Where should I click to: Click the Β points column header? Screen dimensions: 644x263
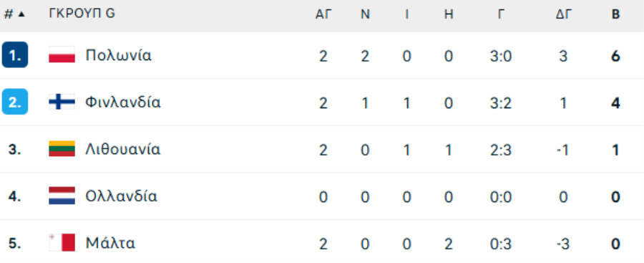615,14
